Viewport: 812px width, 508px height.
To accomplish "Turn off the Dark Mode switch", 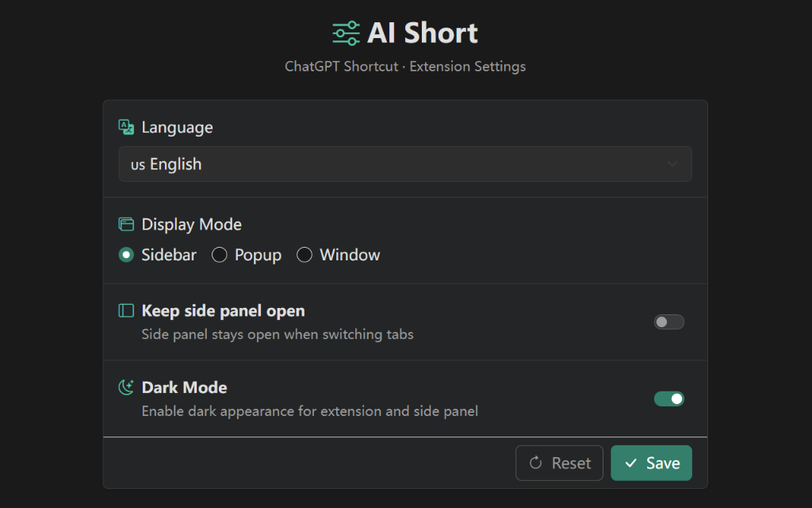I will coord(668,398).
